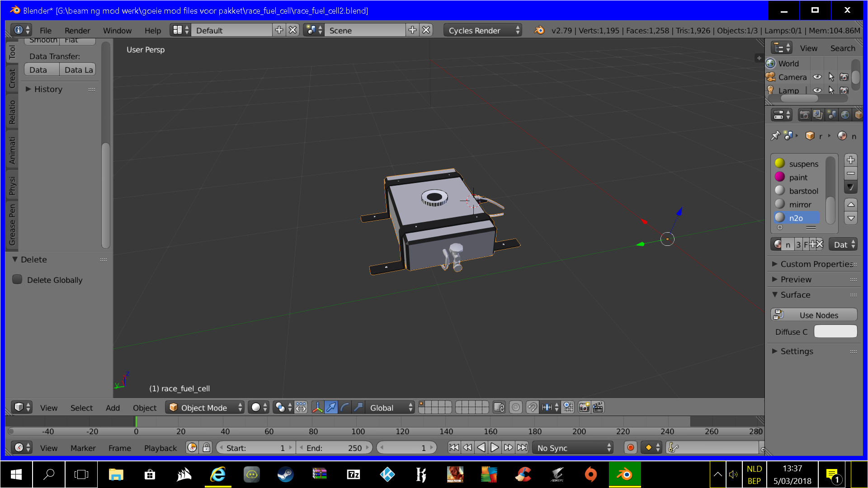This screenshot has height=488, width=868.
Task: Hide the Camera using its eye icon
Action: [x=817, y=77]
